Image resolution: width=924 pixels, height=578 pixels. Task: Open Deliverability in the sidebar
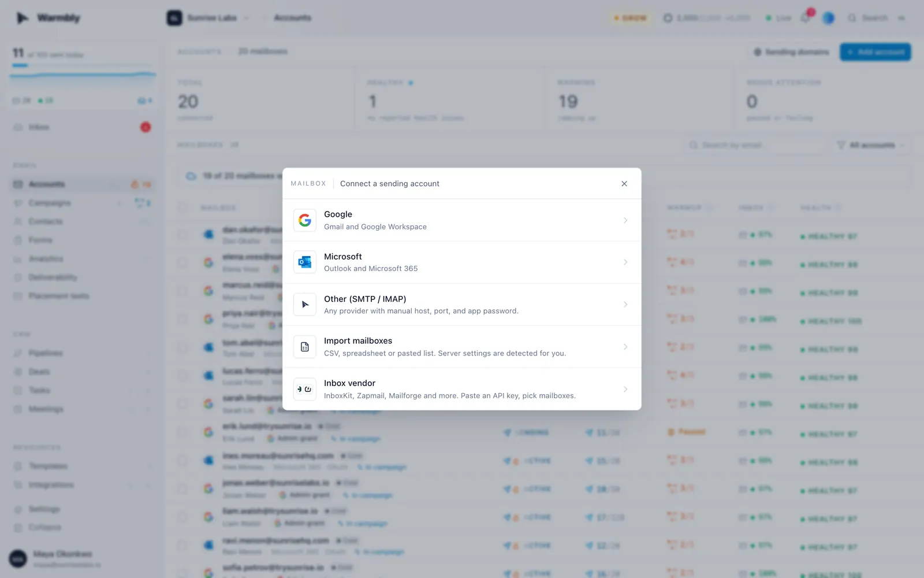point(83,277)
